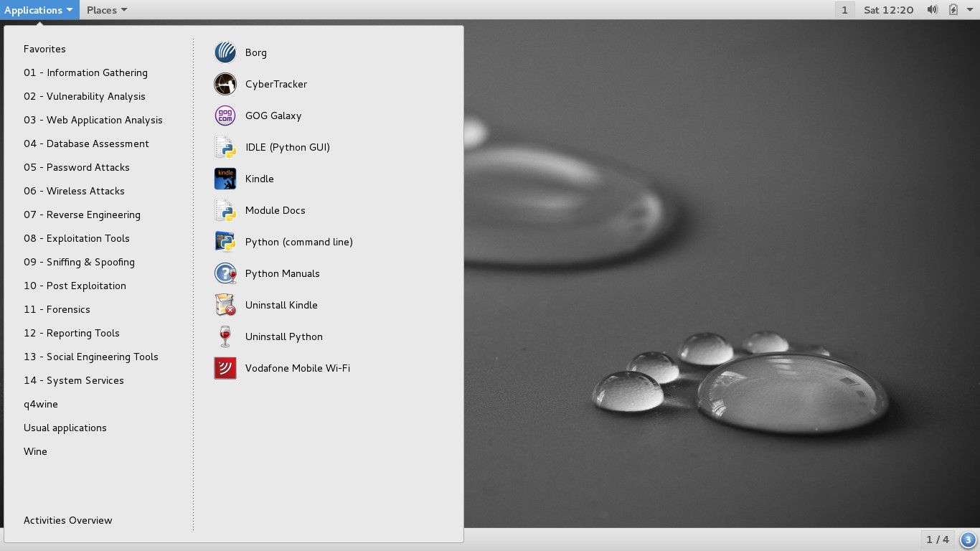Open the battery status icon
The width and height of the screenshot is (980, 551).
coord(953,10)
